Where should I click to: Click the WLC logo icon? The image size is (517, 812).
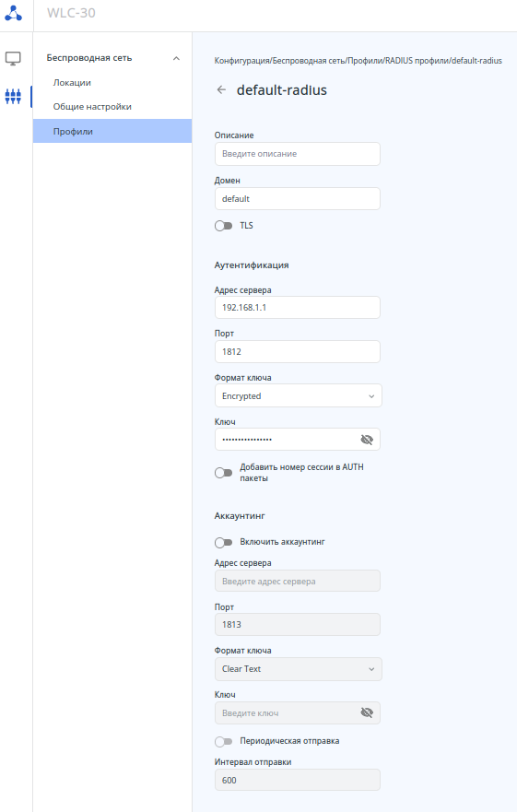point(14,13)
